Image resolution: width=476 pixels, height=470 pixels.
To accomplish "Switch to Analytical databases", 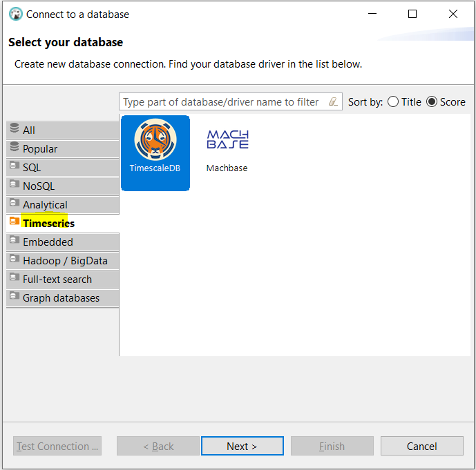I will coord(63,205).
